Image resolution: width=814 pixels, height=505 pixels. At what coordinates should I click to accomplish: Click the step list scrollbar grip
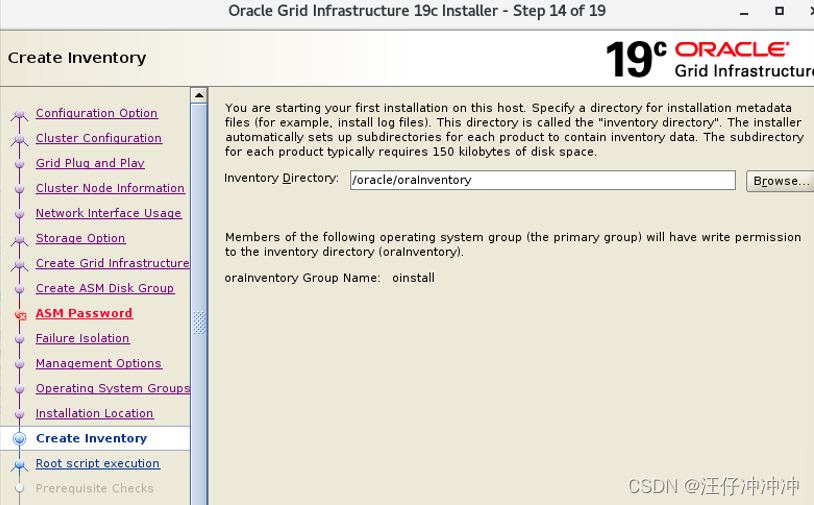pyautogui.click(x=199, y=322)
